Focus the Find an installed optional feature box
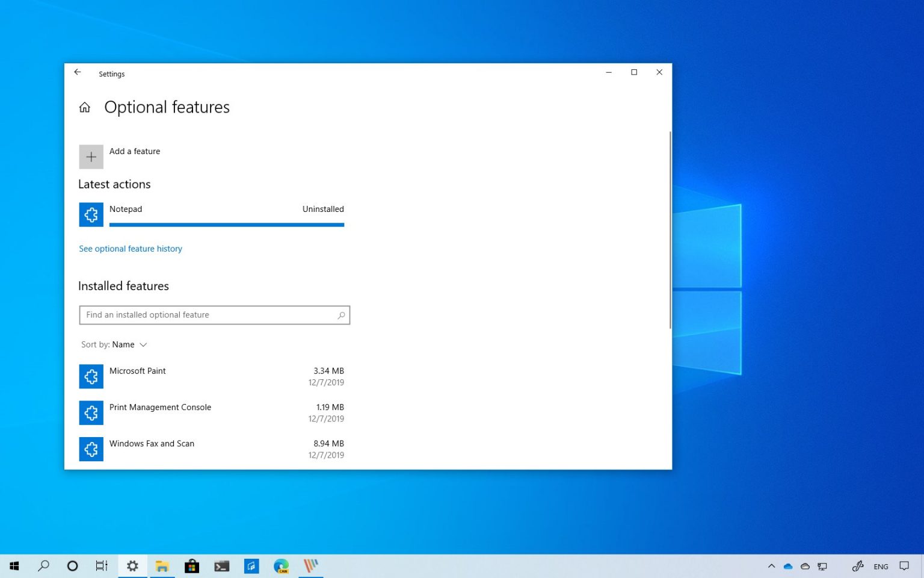This screenshot has height=578, width=924. pos(215,315)
